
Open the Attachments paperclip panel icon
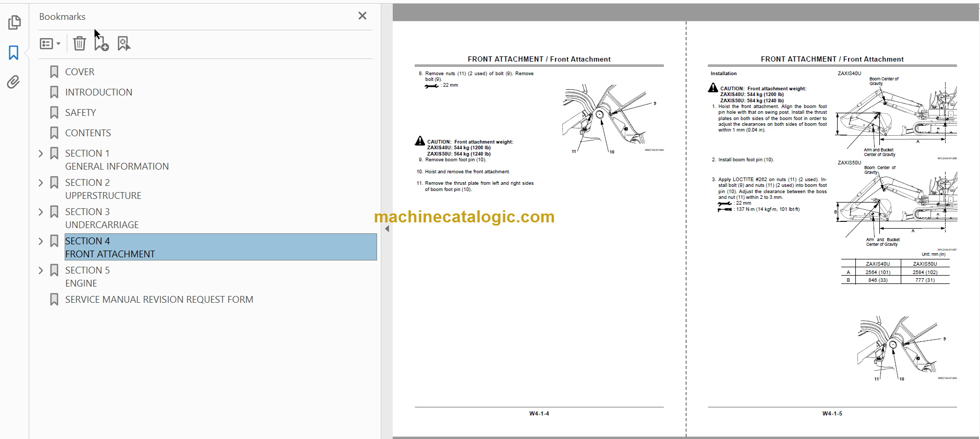(x=14, y=82)
